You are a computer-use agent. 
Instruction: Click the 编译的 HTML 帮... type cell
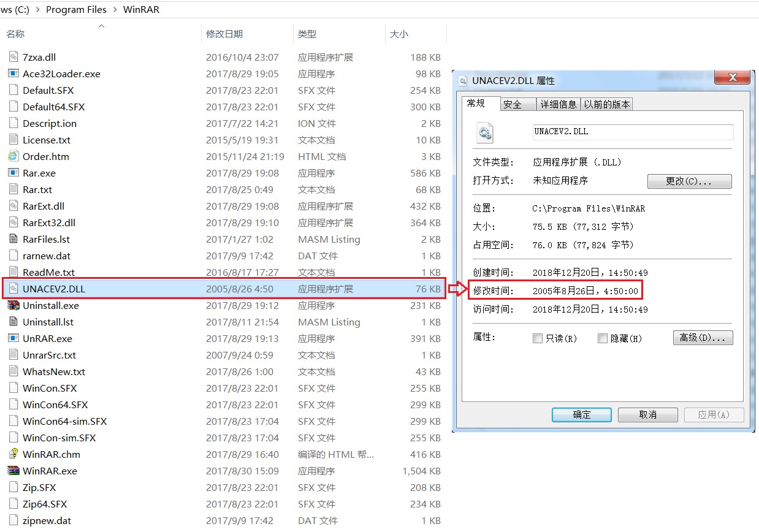point(336,454)
